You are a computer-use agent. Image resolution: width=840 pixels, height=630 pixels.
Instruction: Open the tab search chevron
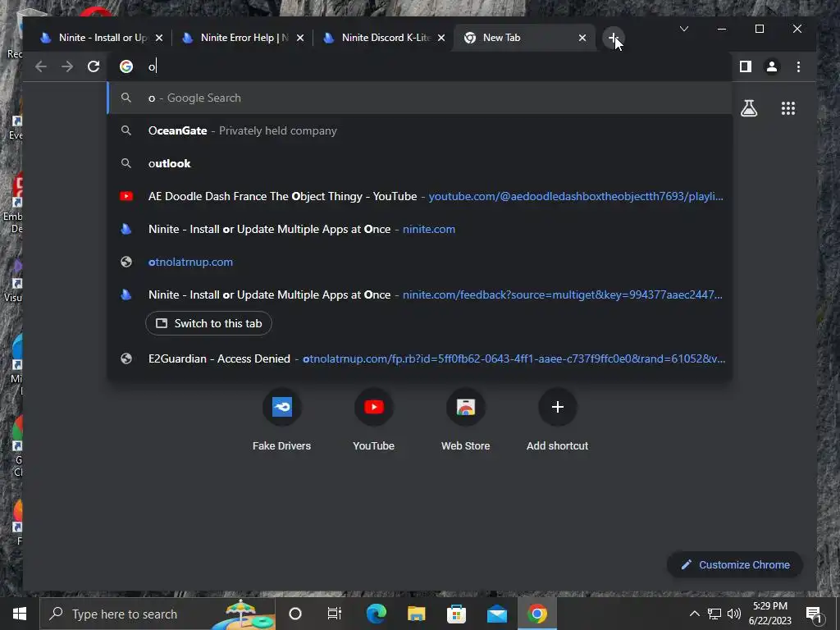(684, 29)
